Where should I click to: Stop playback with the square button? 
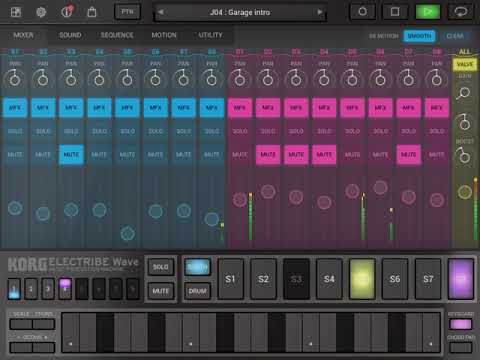(x=395, y=12)
